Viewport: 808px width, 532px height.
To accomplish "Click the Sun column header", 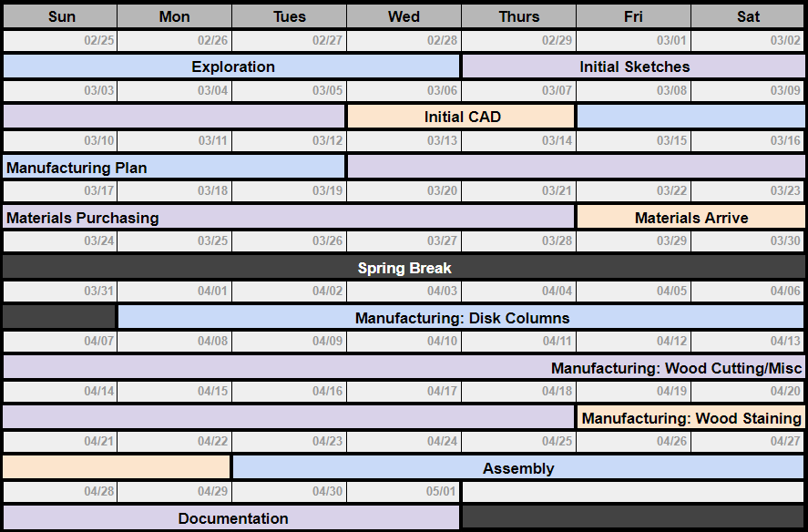I will click(61, 16).
